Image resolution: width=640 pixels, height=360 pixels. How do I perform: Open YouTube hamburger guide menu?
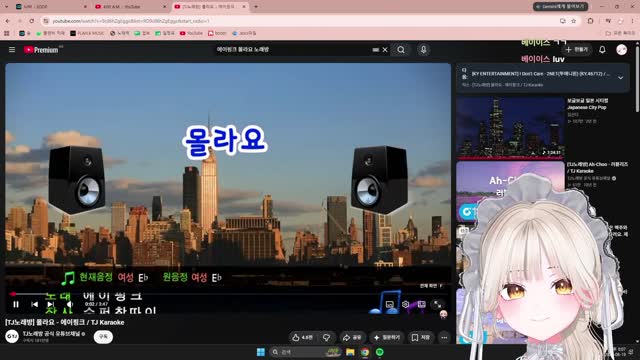12,49
